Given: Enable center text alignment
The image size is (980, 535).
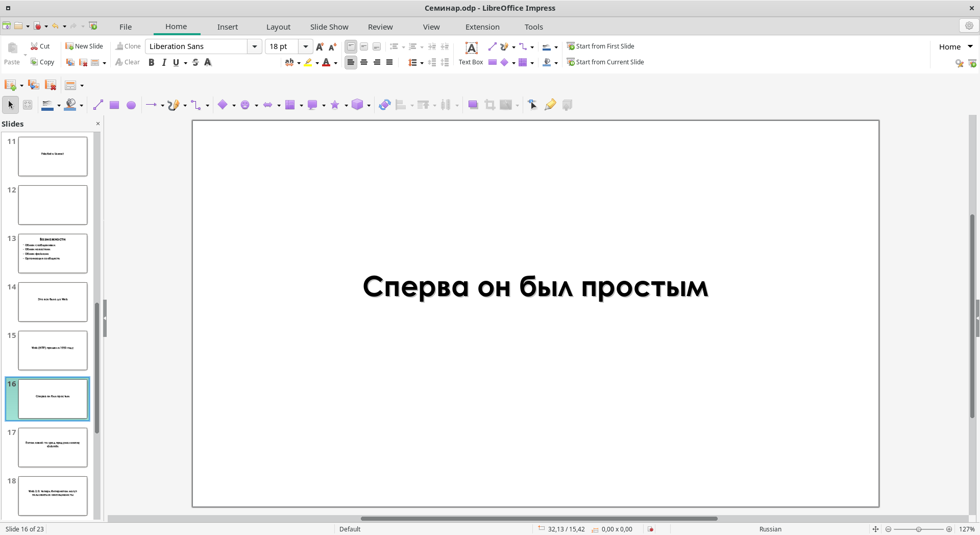Looking at the screenshot, I should [364, 62].
